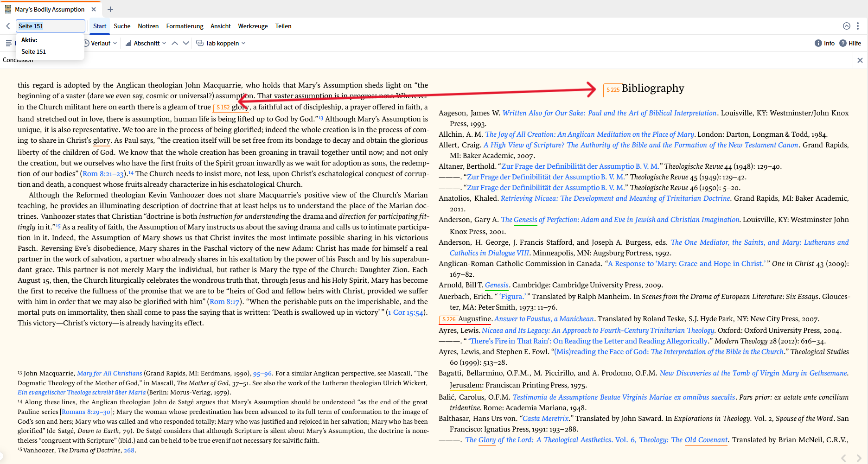Jump to next section using the down chevron
This screenshot has width=868, height=464.
pyautogui.click(x=186, y=43)
